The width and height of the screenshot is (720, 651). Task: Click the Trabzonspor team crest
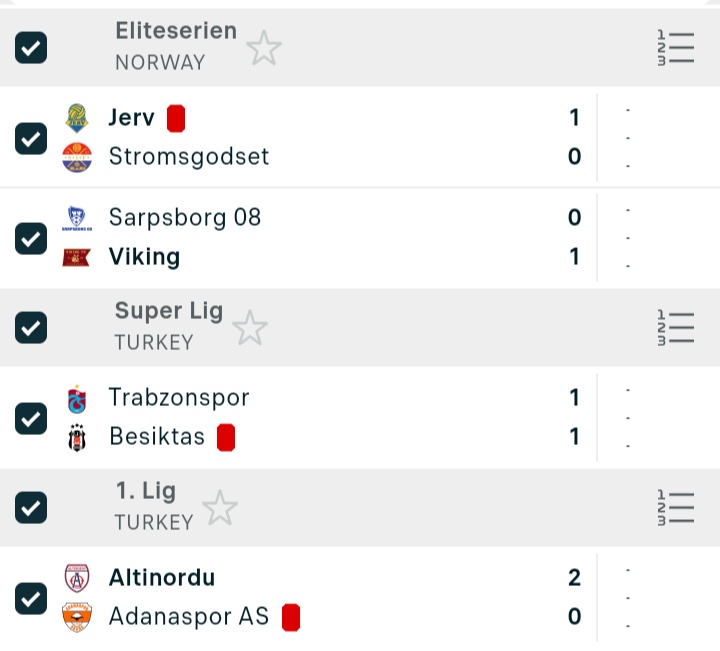[77, 398]
